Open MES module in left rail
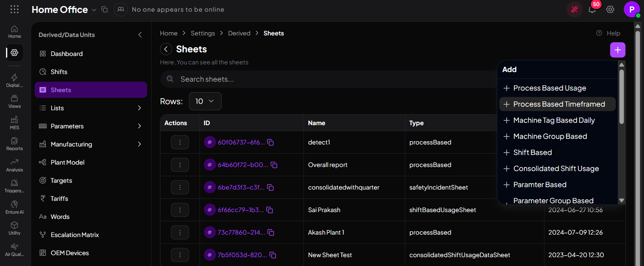The height and width of the screenshot is (266, 644). tap(15, 123)
